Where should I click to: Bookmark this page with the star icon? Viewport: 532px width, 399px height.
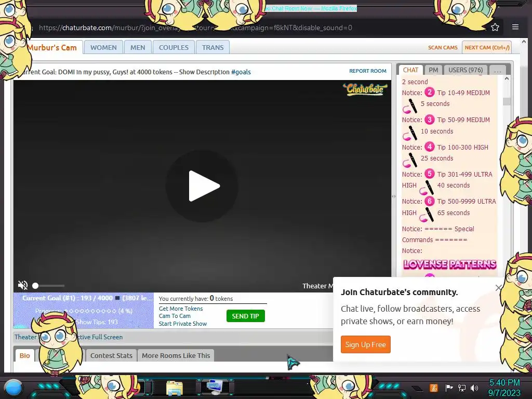tap(495, 28)
